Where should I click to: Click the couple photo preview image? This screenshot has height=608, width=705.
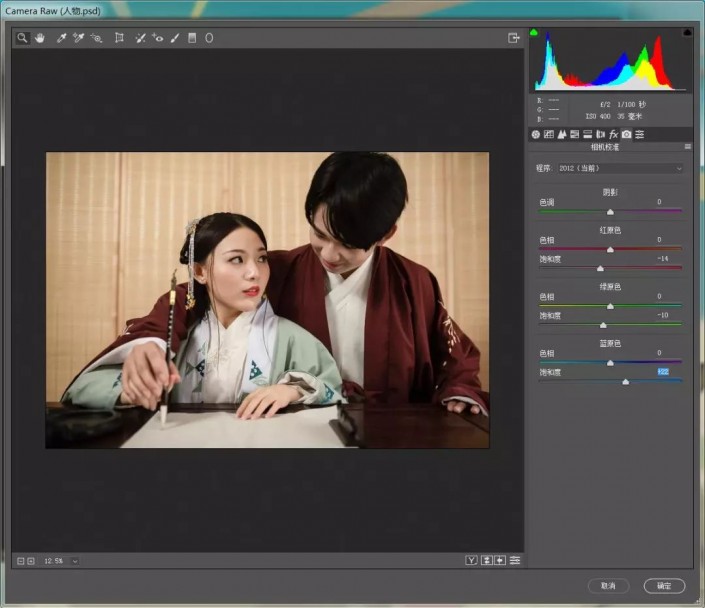267,300
